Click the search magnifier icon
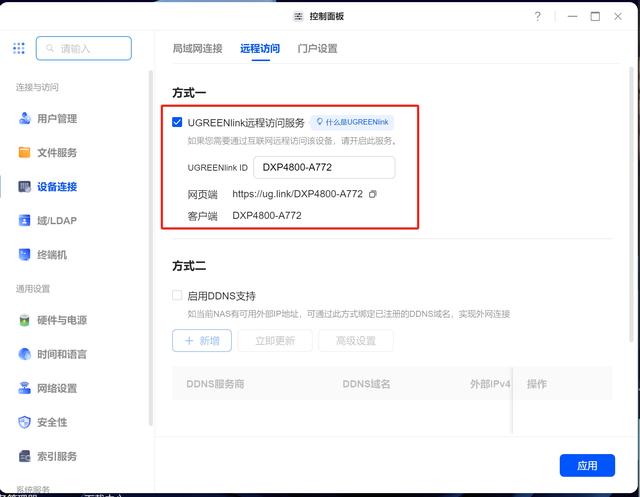Viewport: 640px width, 497px height. 50,48
